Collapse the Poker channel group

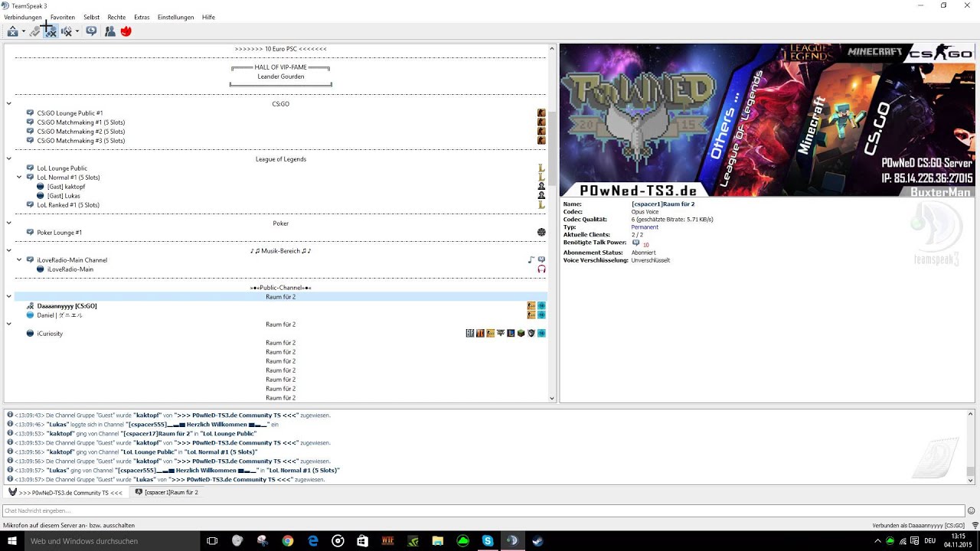[x=9, y=223]
